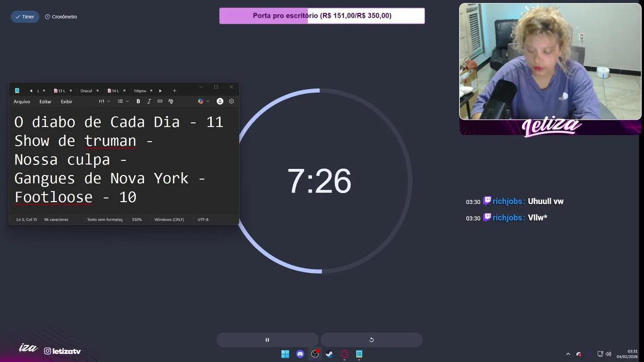Click richjobs 'Uhuull vw' chat message
The height and width of the screenshot is (362, 644).
[515, 202]
